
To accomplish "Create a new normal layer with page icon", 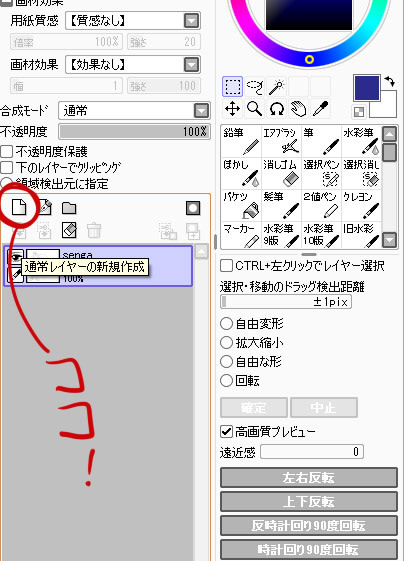I will (x=19, y=207).
